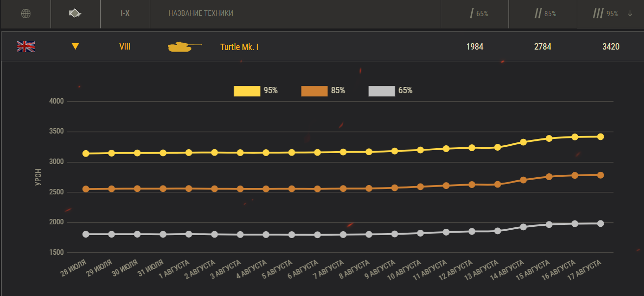Click the 4000 y-axis label
Screen dimensions: 644x296
coord(57,102)
